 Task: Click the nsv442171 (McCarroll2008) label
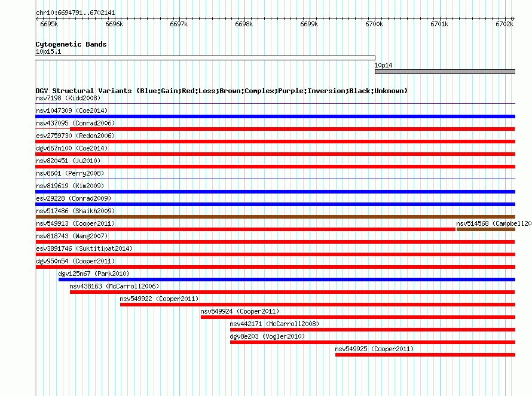[x=274, y=324]
